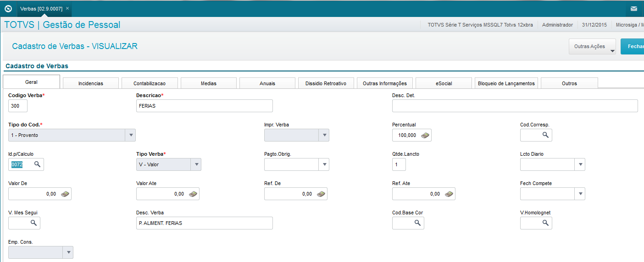Open the Outras Ações dropdown button
Viewport: 644px width, 262px height.
click(x=592, y=46)
